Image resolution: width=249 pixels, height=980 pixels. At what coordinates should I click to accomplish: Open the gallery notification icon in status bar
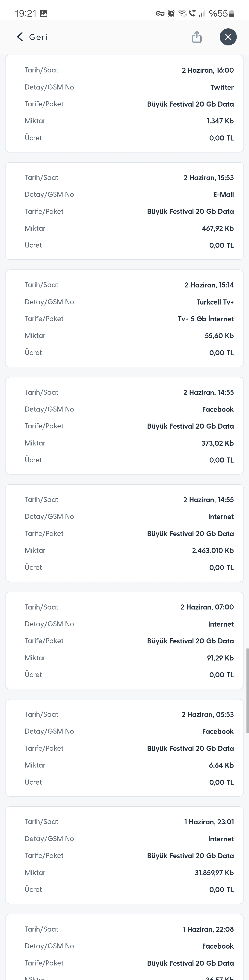pyautogui.click(x=44, y=14)
